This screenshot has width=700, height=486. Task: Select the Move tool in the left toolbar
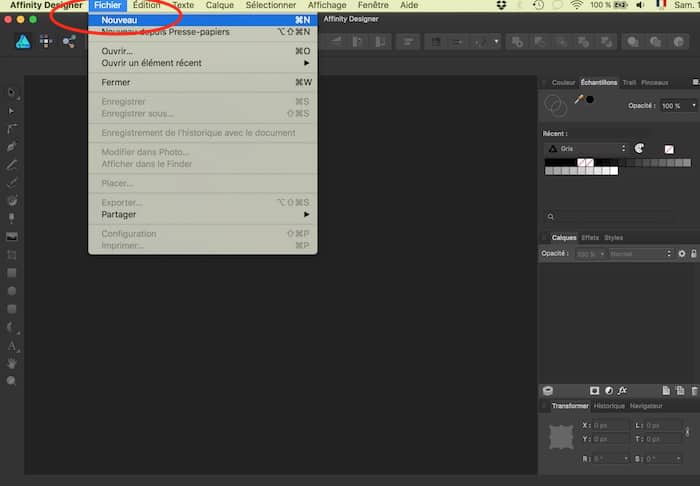pyautogui.click(x=12, y=92)
